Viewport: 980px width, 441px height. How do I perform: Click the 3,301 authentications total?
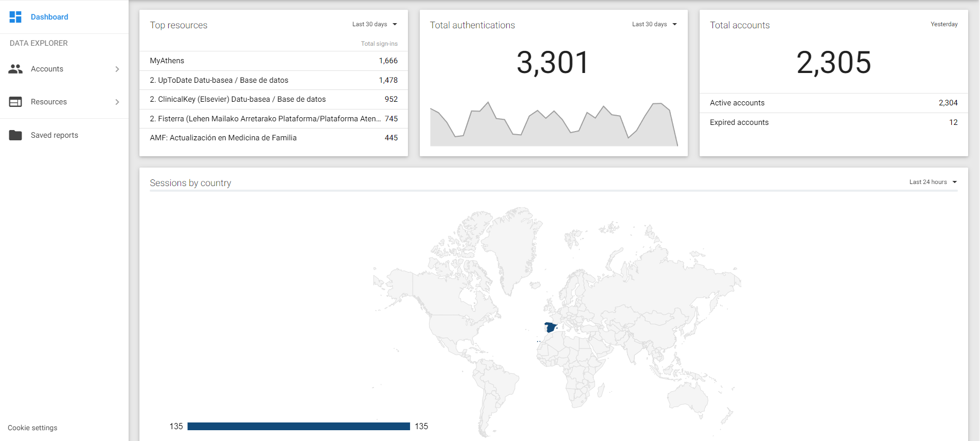553,63
